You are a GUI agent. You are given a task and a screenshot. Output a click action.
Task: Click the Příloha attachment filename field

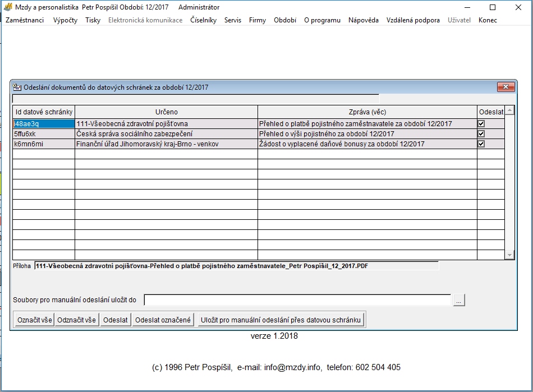pos(237,266)
